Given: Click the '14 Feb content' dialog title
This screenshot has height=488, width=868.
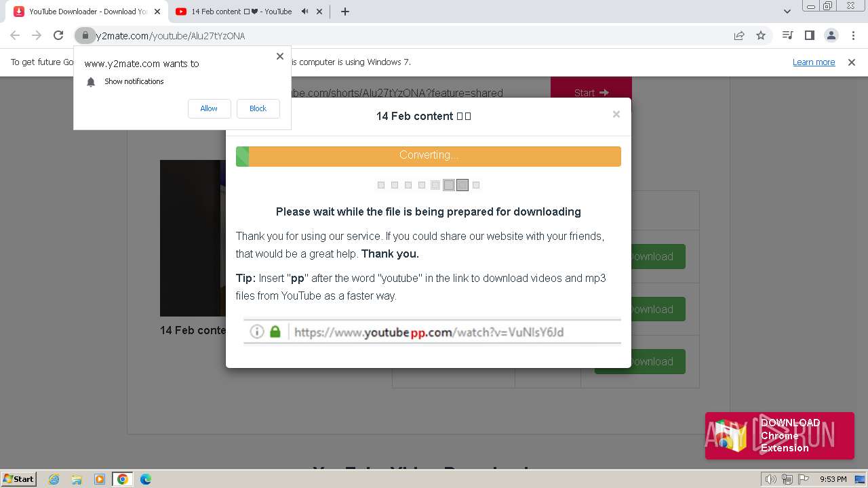Looking at the screenshot, I should (424, 116).
